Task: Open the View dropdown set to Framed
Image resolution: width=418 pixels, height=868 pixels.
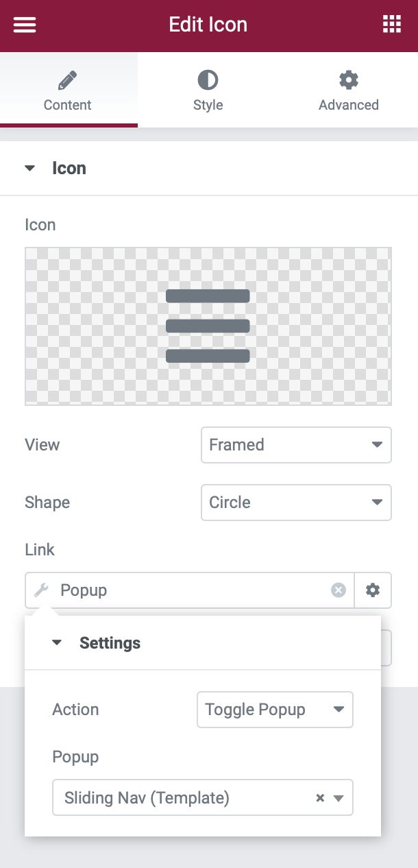Action: click(295, 445)
